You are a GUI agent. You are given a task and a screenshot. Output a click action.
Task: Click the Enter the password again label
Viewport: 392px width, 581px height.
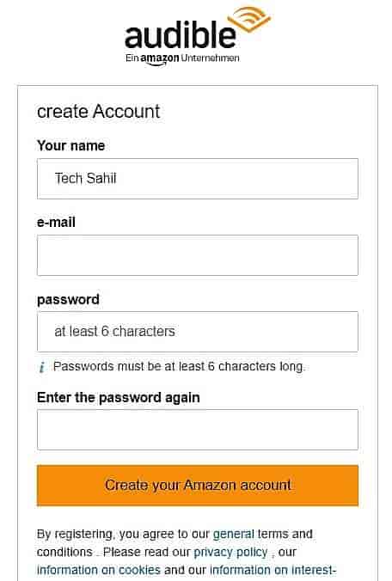119,398
